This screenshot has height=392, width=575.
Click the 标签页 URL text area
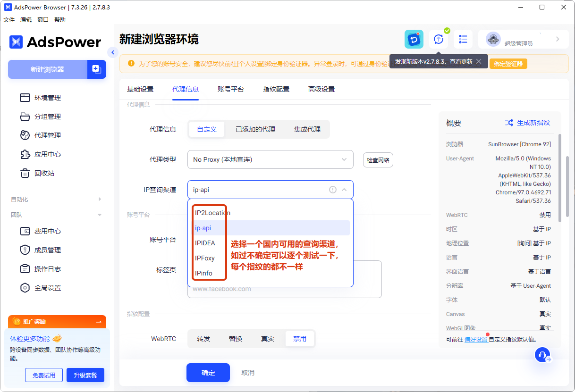pyautogui.click(x=285, y=279)
